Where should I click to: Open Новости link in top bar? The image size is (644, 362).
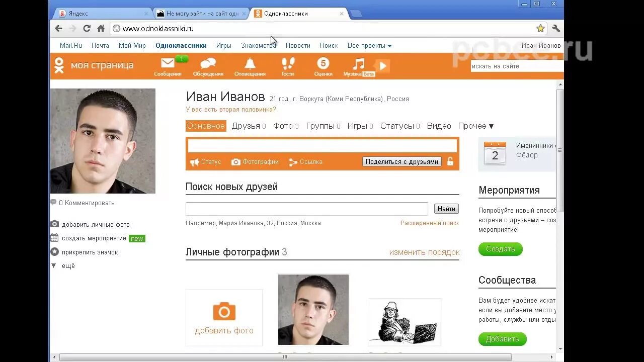point(298,45)
